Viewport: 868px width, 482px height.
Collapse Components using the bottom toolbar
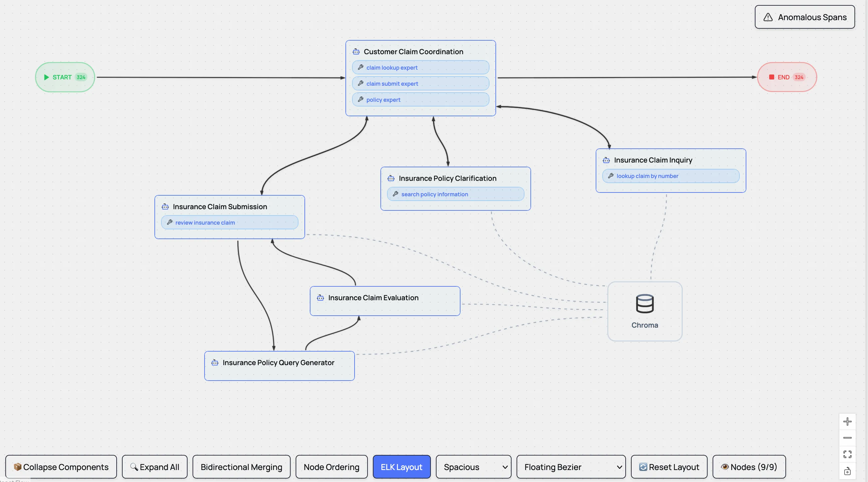(61, 467)
